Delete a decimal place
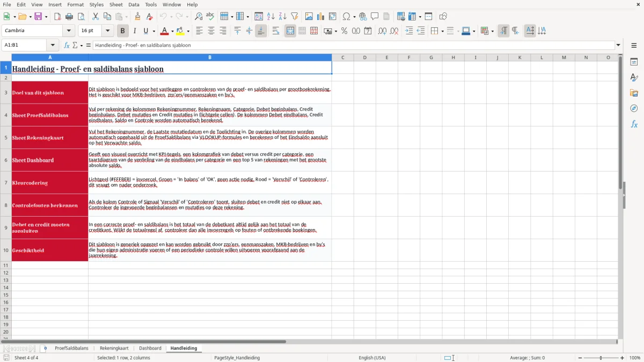Image resolution: width=644 pixels, height=362 pixels. coord(394,31)
